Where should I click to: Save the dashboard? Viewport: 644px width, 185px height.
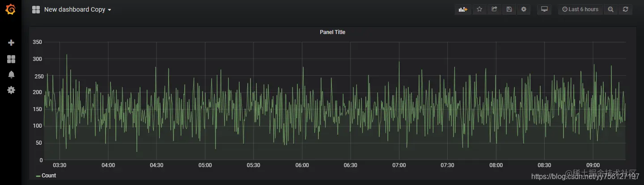click(x=509, y=9)
